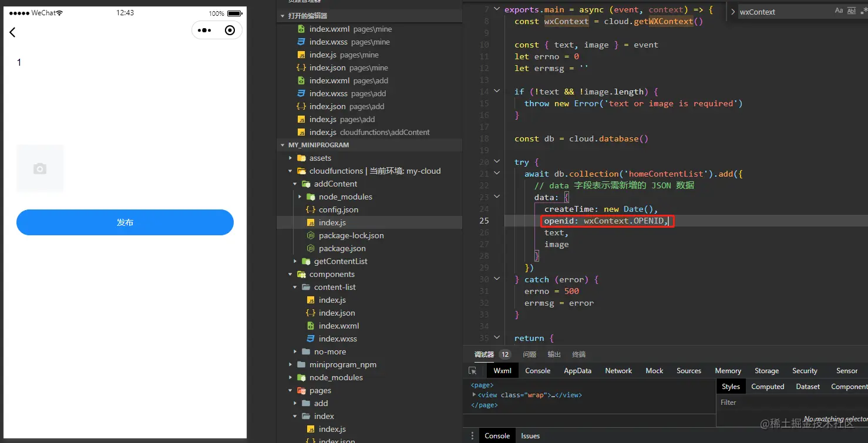
Task: Click the pages folder icon
Action: (x=301, y=390)
